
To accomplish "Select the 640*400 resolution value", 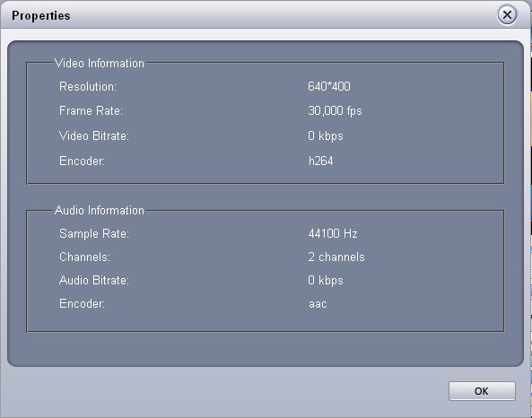I will (x=329, y=86).
